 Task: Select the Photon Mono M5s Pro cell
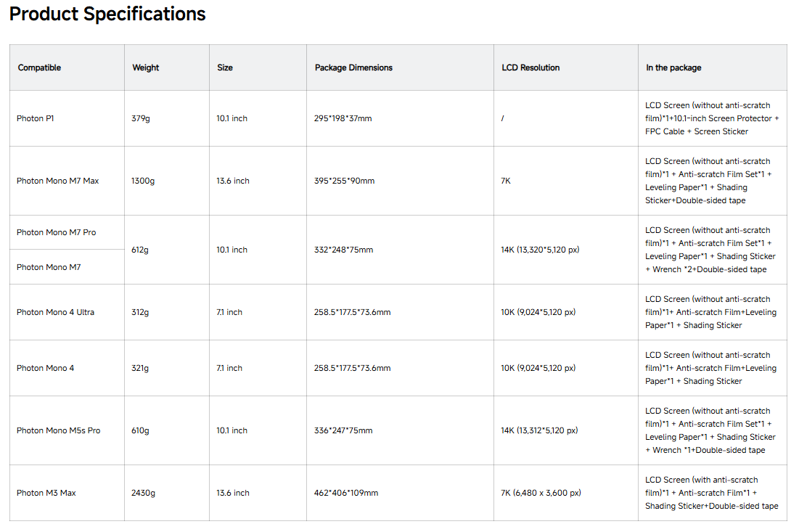pos(58,430)
